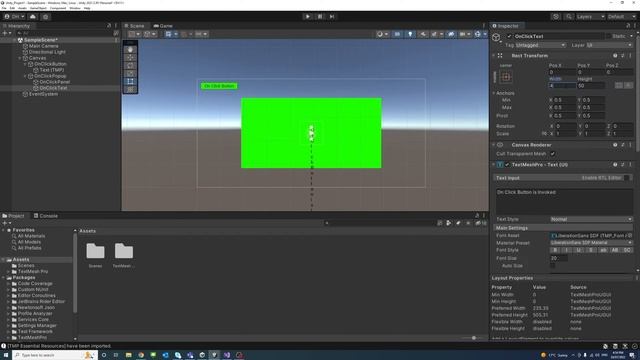Open File Explorer in the Windows taskbar
This screenshot has width=640, height=360.
(129, 355)
